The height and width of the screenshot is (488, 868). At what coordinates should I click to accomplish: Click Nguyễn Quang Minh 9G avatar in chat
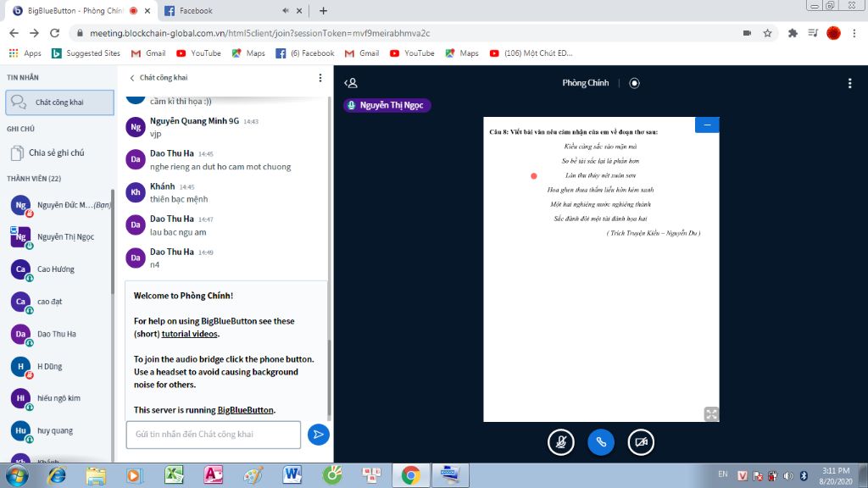[136, 127]
